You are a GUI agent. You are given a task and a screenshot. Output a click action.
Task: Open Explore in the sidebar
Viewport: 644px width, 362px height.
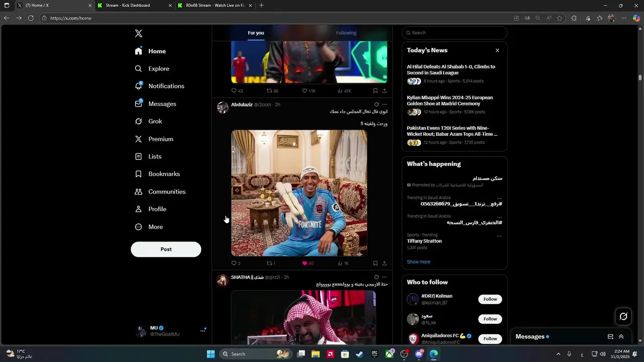point(152,69)
